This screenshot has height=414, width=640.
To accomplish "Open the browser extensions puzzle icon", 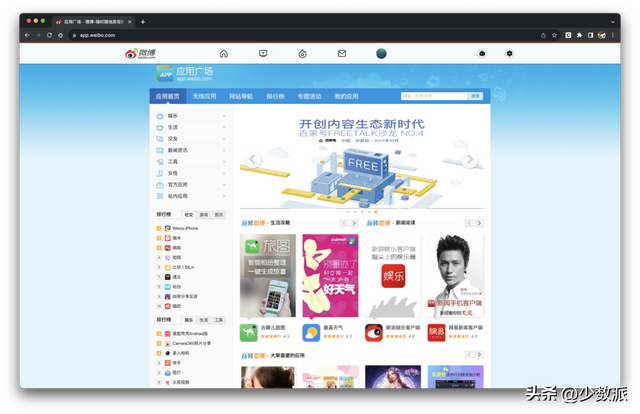I will click(579, 35).
